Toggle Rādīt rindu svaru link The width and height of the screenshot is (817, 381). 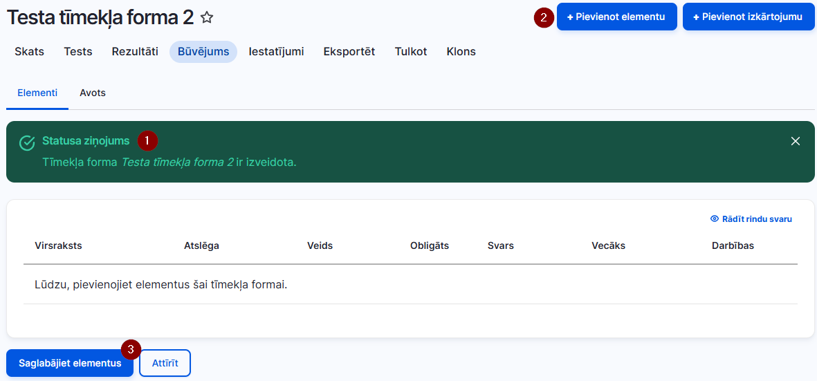pos(751,219)
